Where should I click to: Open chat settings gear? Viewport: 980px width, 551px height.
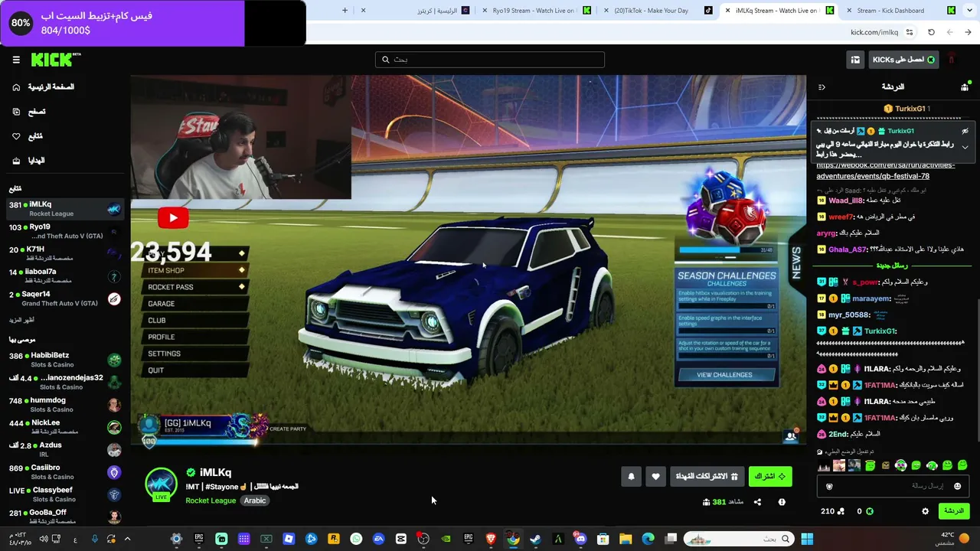click(925, 511)
